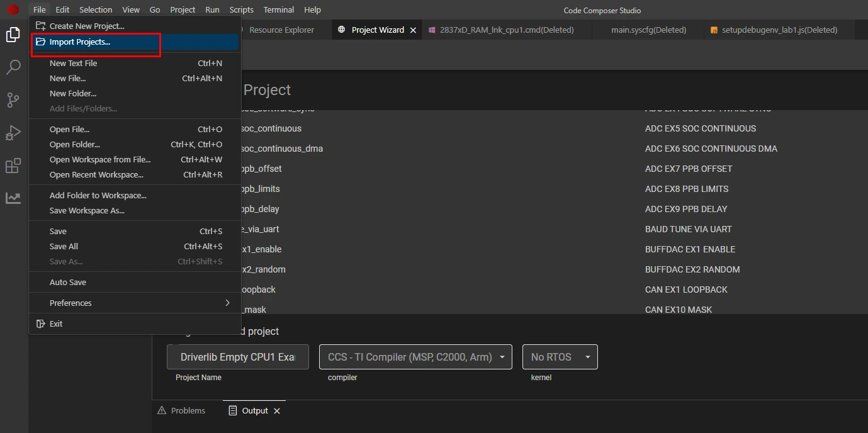This screenshot has height=433, width=868.
Task: Open the Help menu
Action: tap(312, 9)
